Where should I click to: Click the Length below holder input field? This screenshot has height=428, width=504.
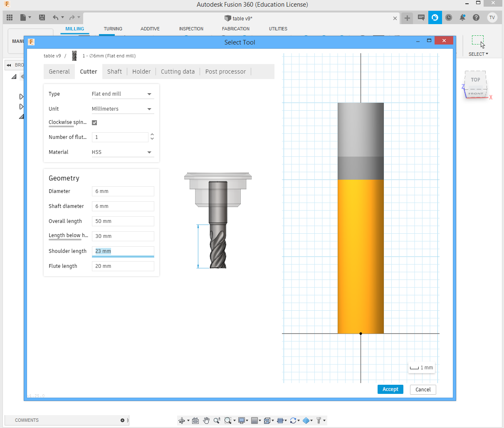click(x=123, y=236)
